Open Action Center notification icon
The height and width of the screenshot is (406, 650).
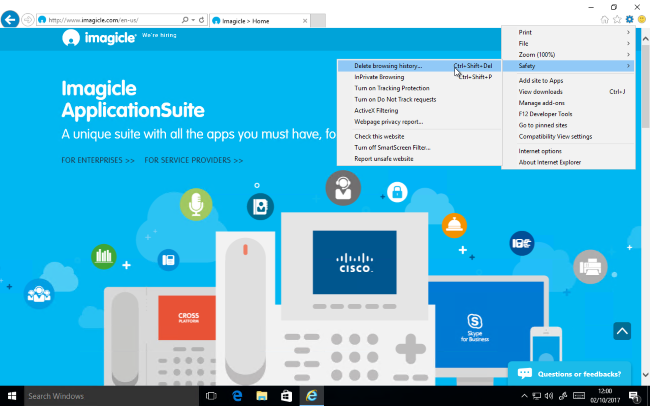(x=633, y=396)
